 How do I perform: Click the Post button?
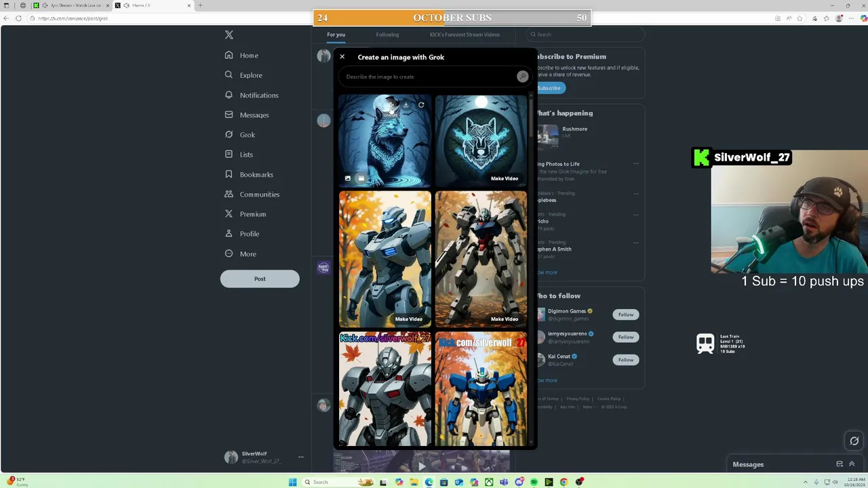260,279
